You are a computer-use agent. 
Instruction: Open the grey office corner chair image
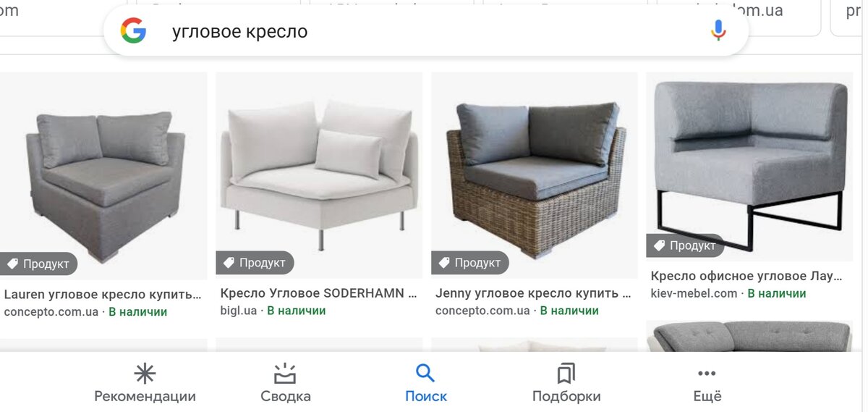tap(749, 167)
